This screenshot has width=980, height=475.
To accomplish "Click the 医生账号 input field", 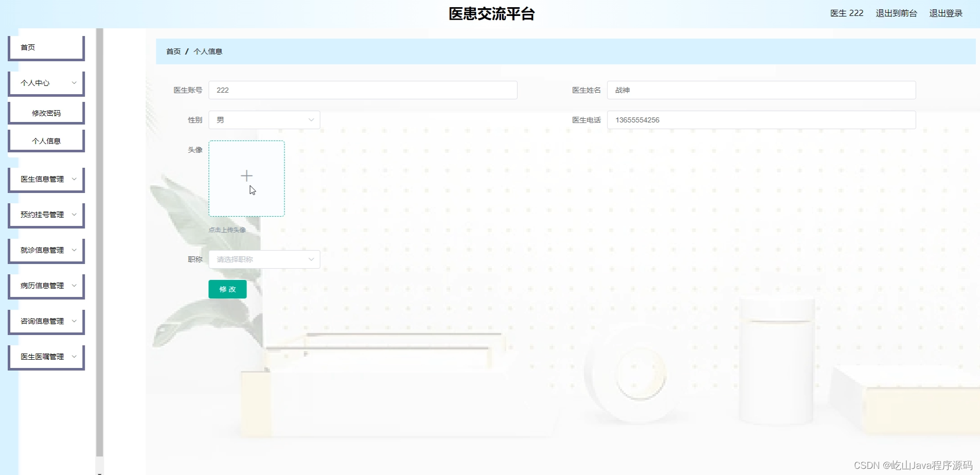I will [x=362, y=90].
